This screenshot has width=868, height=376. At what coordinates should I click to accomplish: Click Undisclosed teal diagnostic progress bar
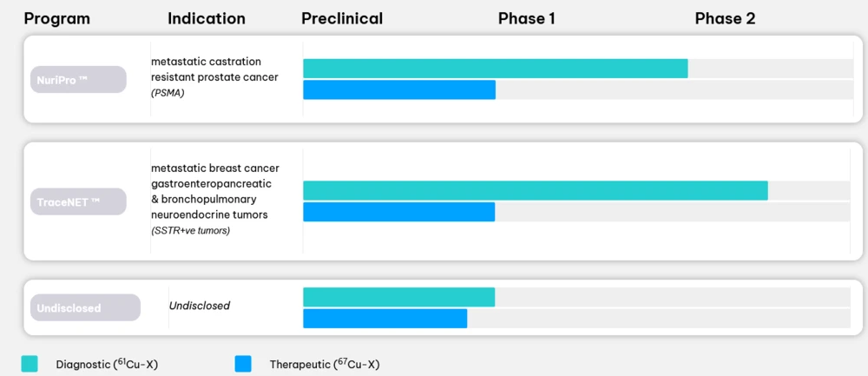point(398,297)
